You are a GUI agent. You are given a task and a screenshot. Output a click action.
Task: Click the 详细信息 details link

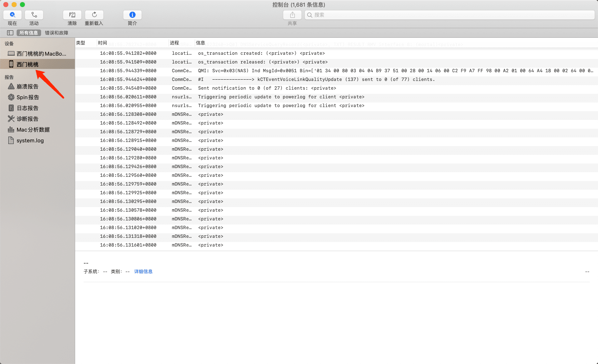click(143, 271)
